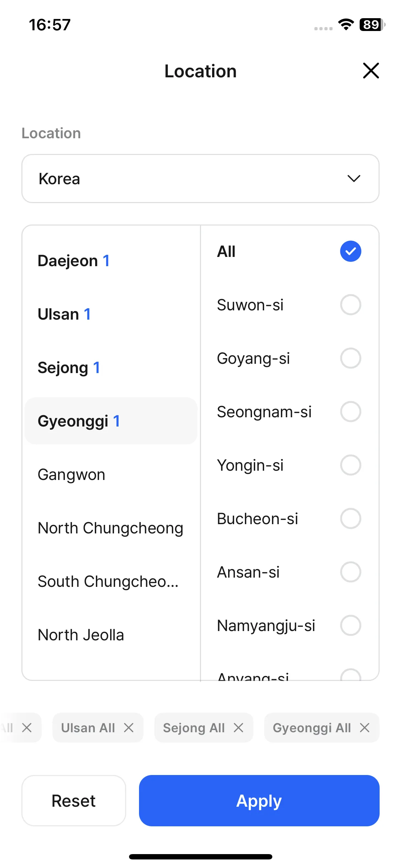Viewport: 401px width, 868px height.
Task: Remove the Sejong All chip
Action: 238,728
